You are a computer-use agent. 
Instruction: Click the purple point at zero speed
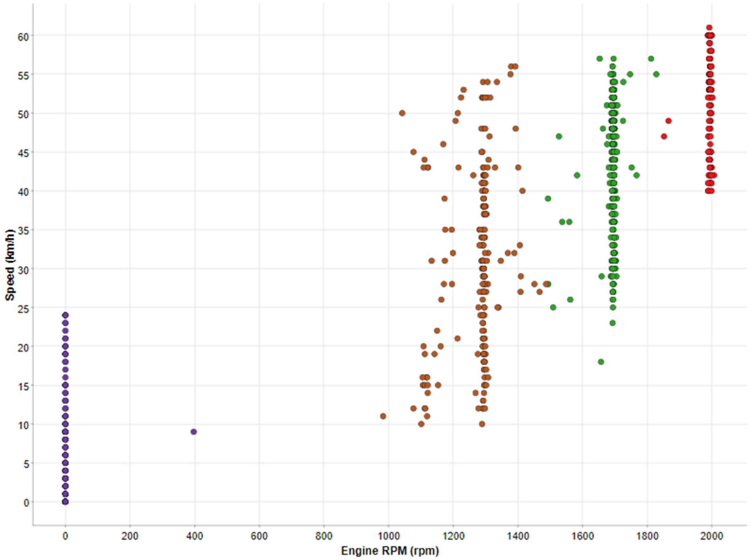(x=65, y=502)
